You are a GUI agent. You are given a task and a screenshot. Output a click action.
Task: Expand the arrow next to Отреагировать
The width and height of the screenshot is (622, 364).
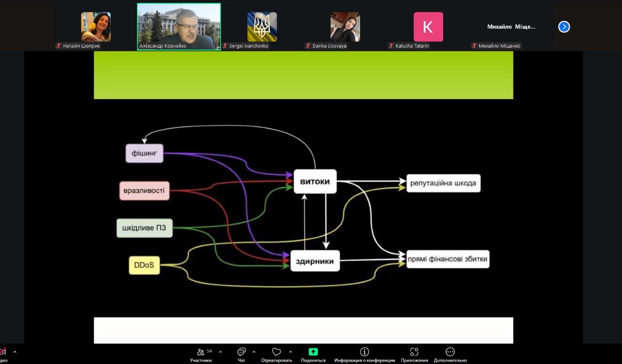291,352
